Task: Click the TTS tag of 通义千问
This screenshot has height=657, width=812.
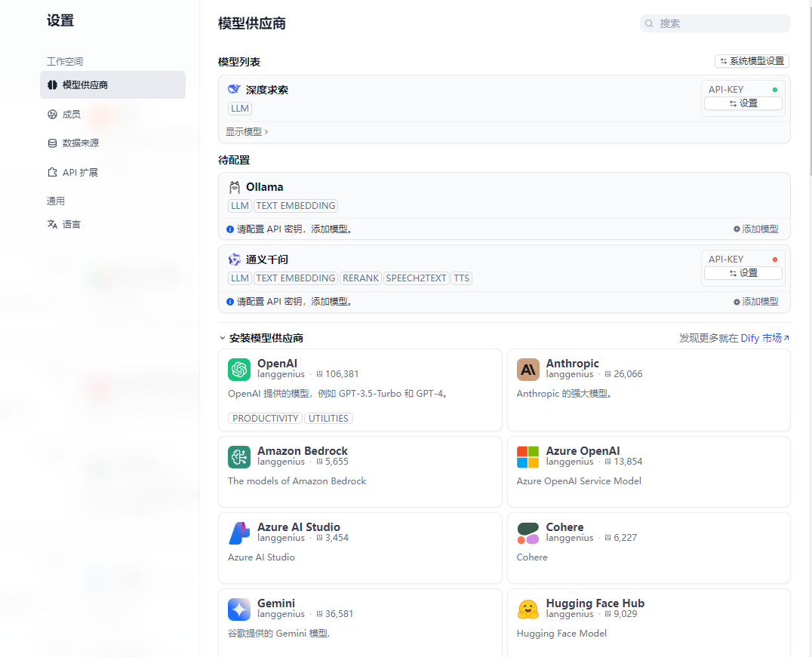Action: coord(461,278)
